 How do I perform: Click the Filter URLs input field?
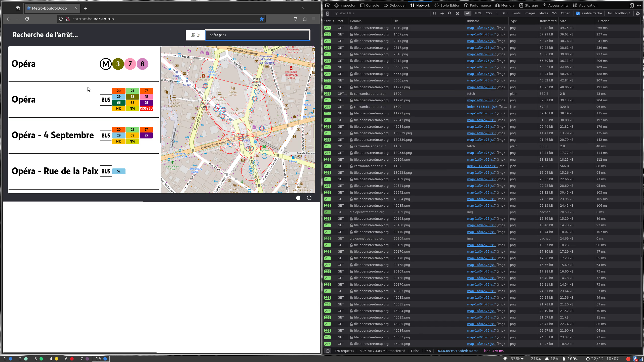coord(382,13)
